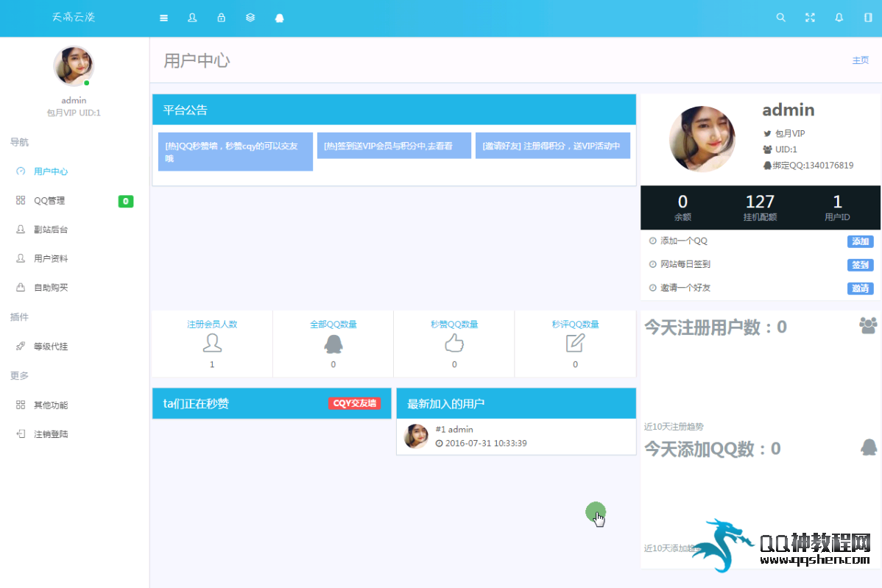Click the 127 挂机配额 stat
The image size is (882, 588).
[760, 208]
